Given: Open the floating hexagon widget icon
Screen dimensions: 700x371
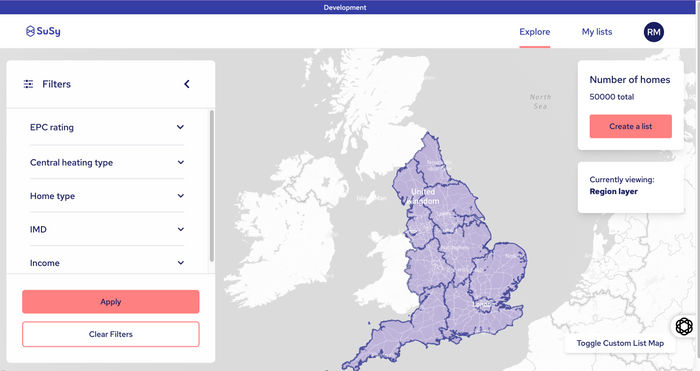Looking at the screenshot, I should pos(684,326).
